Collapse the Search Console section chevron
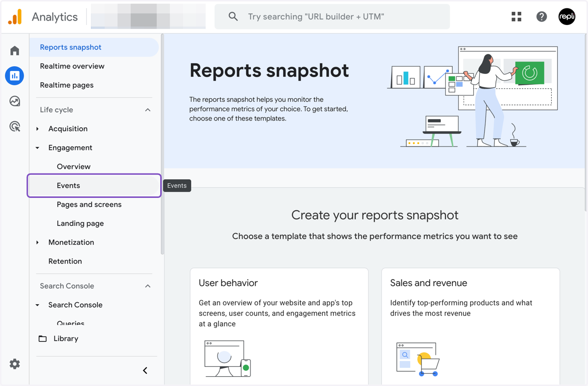The height and width of the screenshot is (386, 588). point(147,286)
